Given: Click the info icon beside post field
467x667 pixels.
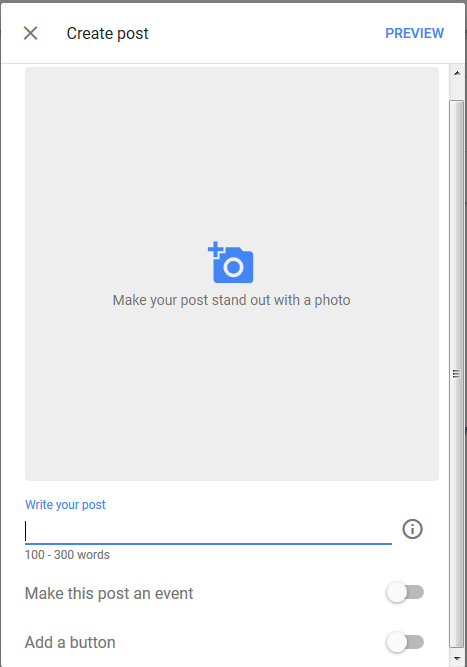Looking at the screenshot, I should [x=412, y=529].
